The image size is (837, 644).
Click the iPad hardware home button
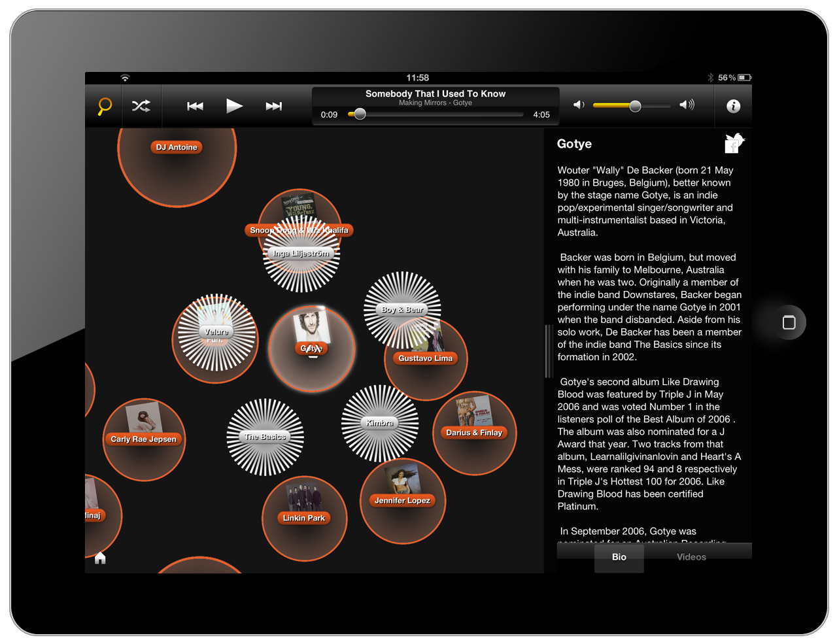(789, 322)
